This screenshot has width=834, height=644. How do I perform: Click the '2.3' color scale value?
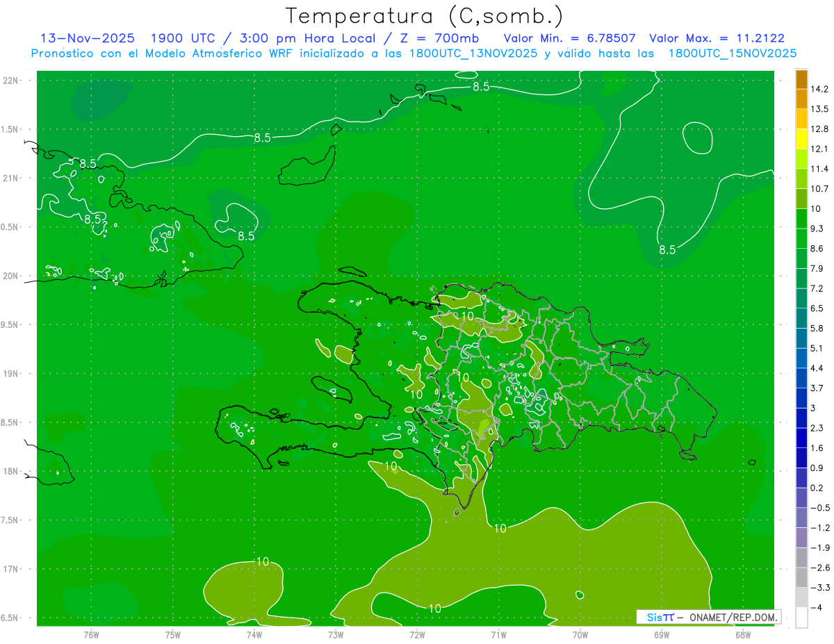pyautogui.click(x=817, y=428)
